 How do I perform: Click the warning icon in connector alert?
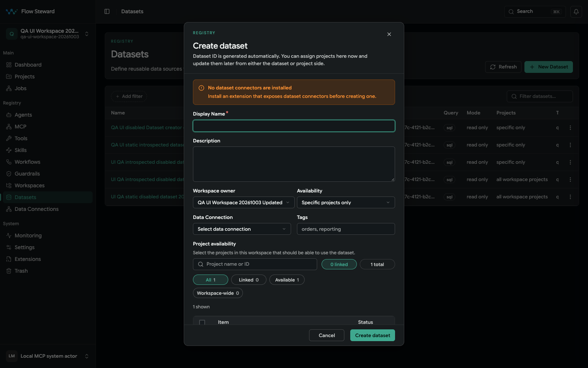point(201,88)
